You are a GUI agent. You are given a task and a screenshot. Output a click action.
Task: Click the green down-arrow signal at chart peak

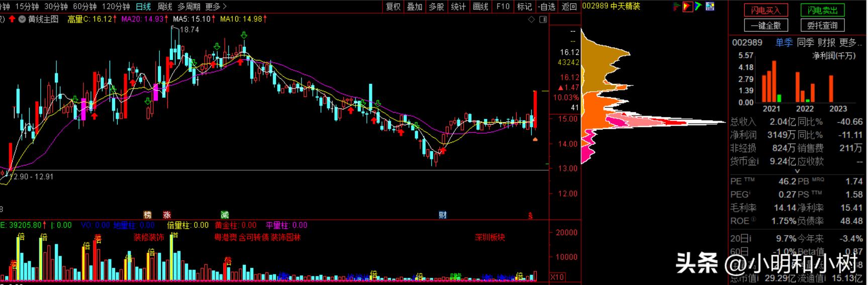[x=244, y=35]
